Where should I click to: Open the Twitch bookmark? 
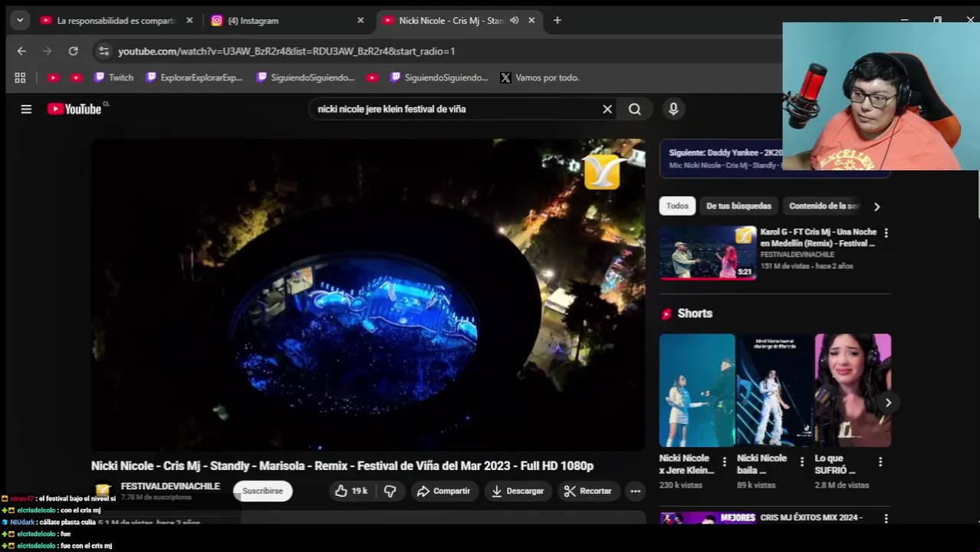[113, 77]
